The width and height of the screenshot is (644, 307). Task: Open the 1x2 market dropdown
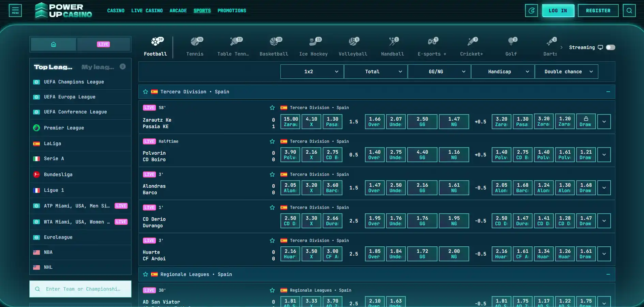click(312, 72)
